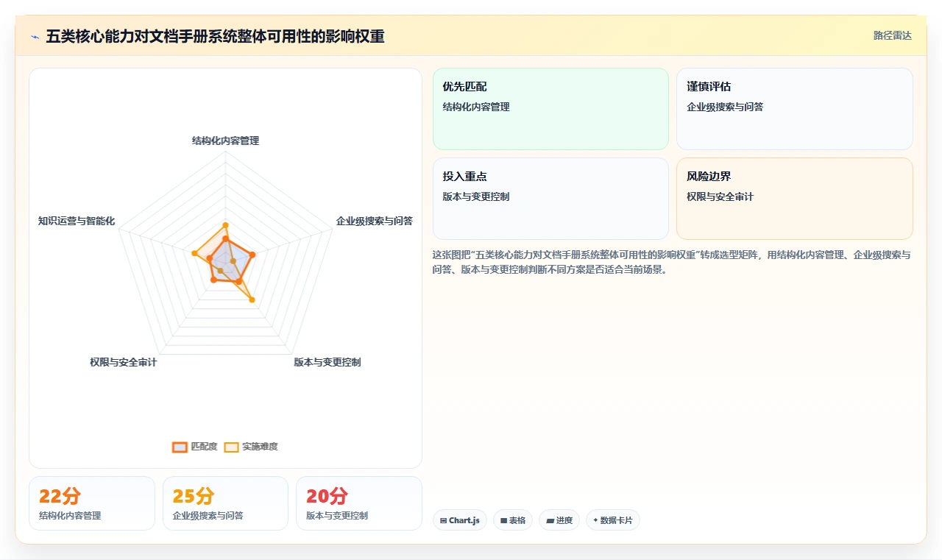Select the 进度 tag
The height and width of the screenshot is (560, 942).
click(x=559, y=520)
